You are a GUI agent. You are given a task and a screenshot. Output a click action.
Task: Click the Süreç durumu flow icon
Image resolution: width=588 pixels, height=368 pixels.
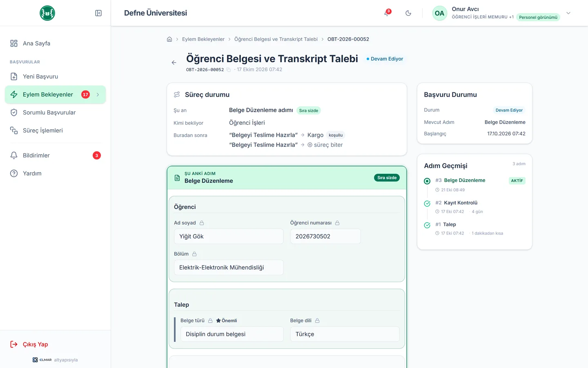pos(177,94)
